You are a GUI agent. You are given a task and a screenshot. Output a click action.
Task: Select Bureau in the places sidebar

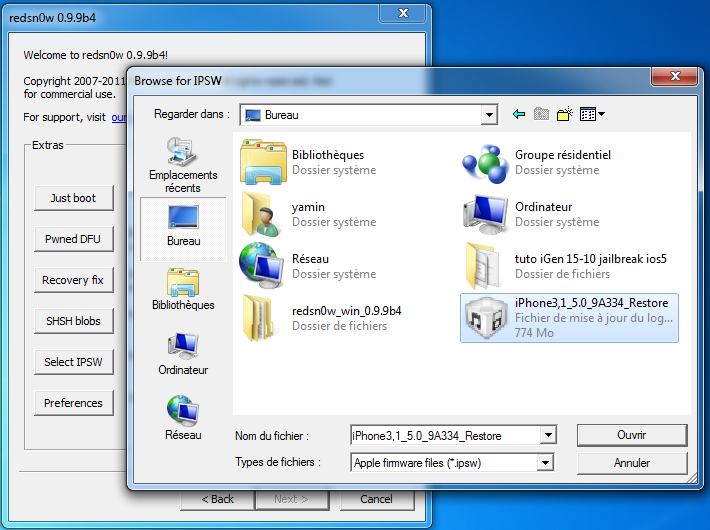click(x=183, y=228)
